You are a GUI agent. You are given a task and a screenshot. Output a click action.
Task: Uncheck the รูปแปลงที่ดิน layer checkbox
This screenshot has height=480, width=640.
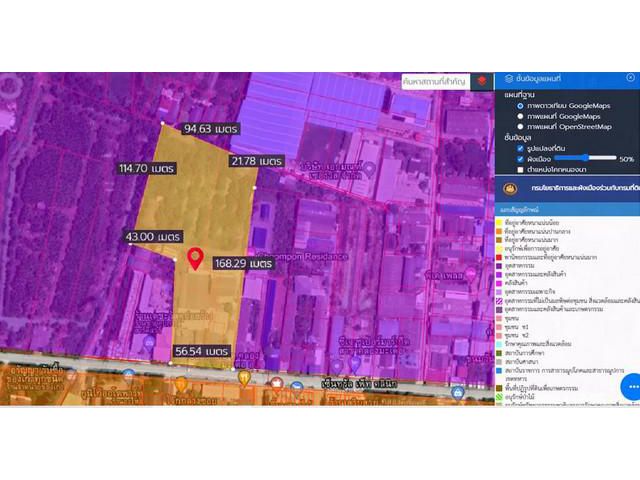[520, 148]
